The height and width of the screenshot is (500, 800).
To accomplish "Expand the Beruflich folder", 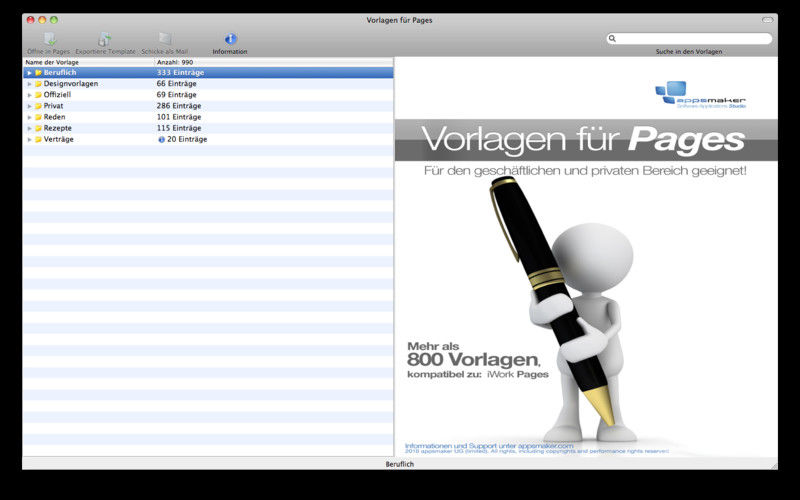I will [29, 73].
